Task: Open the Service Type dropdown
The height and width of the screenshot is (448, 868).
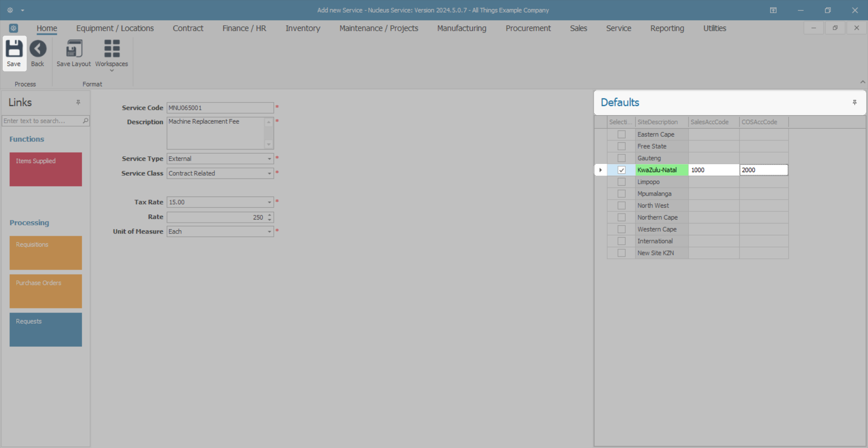Action: click(269, 159)
